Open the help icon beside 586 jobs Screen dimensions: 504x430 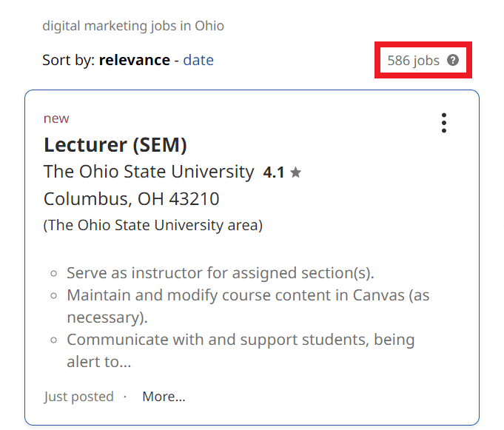click(453, 60)
